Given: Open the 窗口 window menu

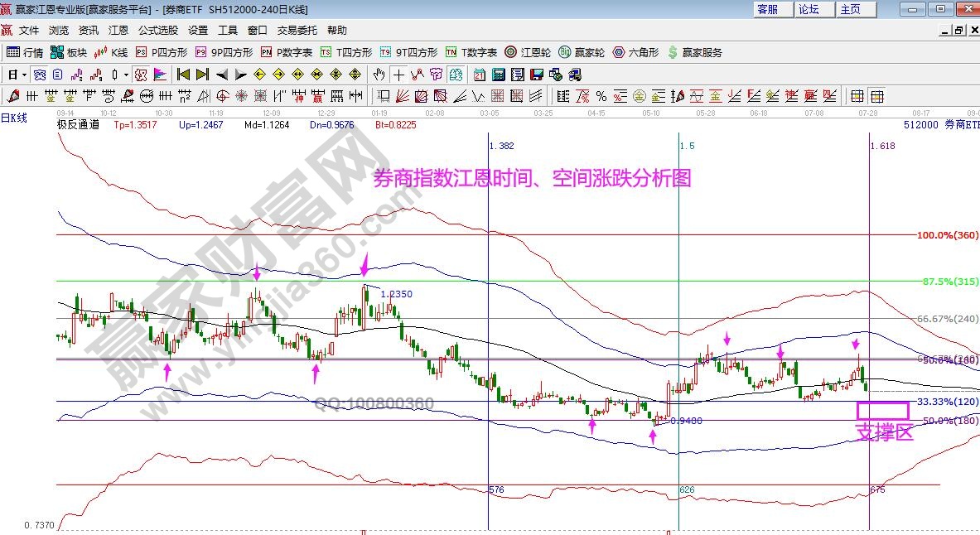Looking at the screenshot, I should point(256,30).
